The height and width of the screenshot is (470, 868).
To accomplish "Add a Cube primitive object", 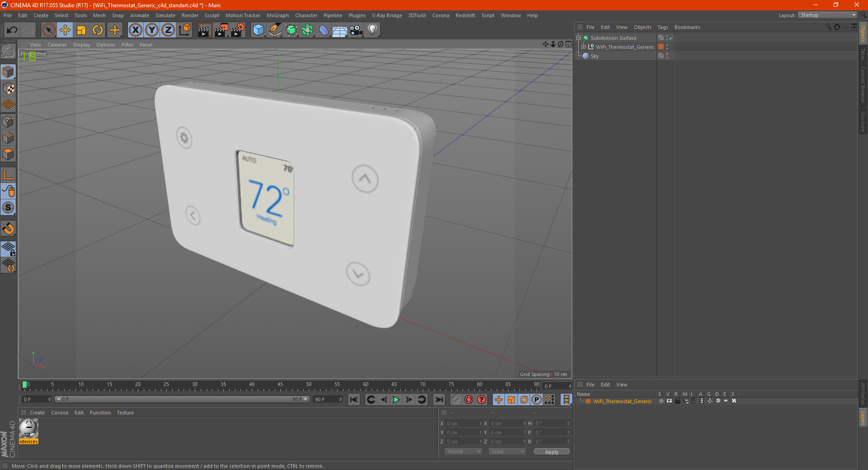I will tap(258, 30).
